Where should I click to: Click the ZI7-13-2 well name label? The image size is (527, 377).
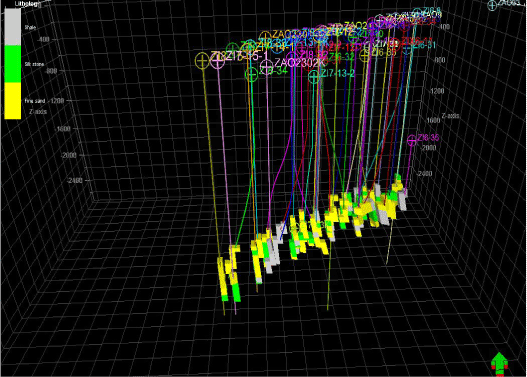coord(337,73)
